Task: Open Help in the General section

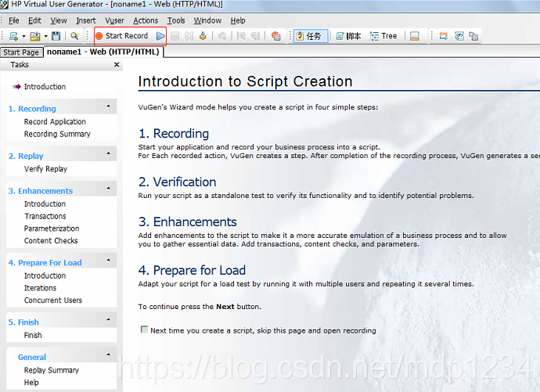Action: click(x=31, y=383)
